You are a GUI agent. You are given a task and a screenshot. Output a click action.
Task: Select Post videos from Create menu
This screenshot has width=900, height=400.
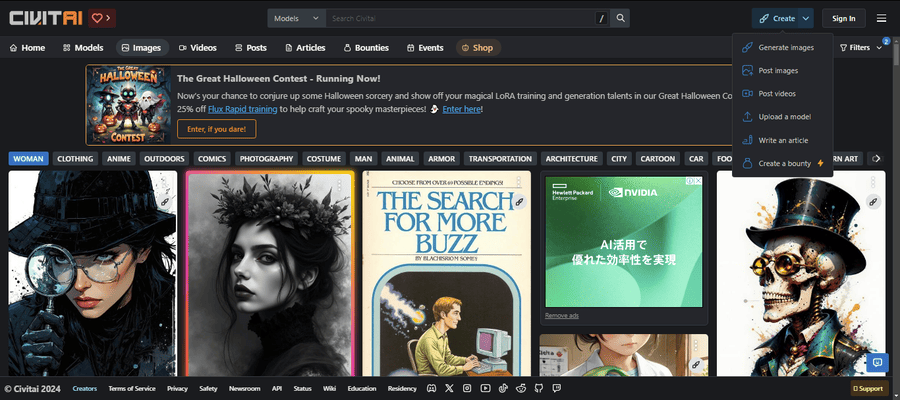click(x=782, y=94)
